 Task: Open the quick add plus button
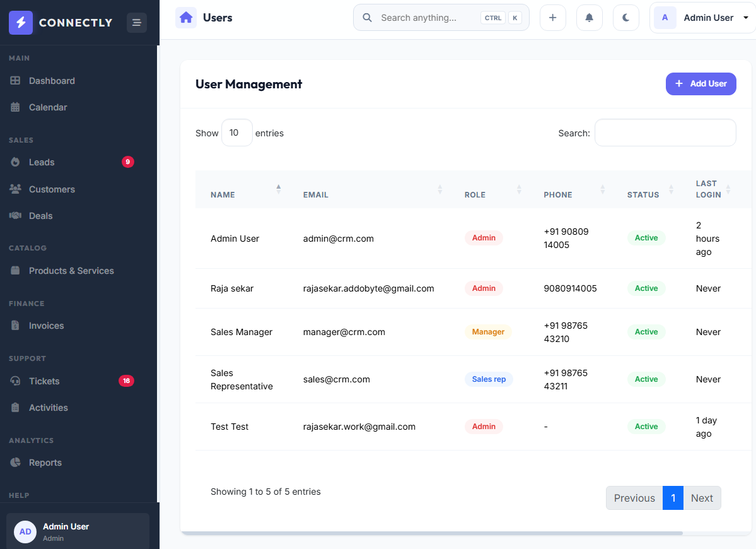click(552, 18)
